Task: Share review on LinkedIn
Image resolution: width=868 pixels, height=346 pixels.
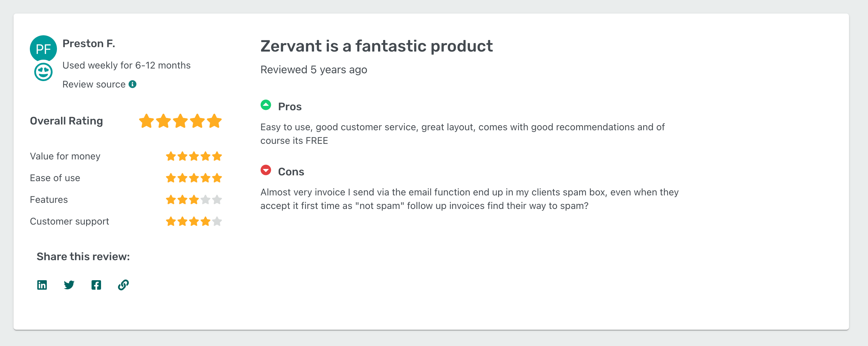Action: click(x=42, y=285)
